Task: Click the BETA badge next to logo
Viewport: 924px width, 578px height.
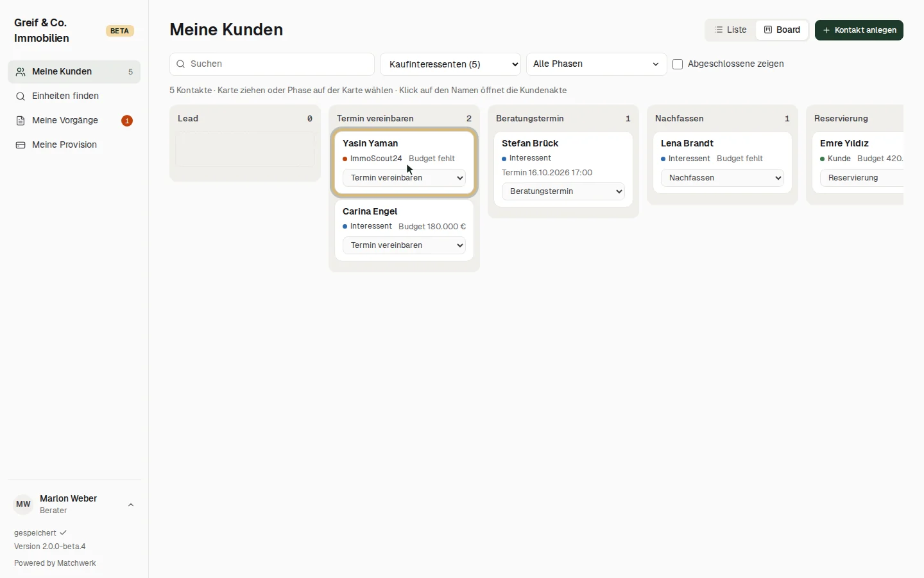Action: pos(119,31)
